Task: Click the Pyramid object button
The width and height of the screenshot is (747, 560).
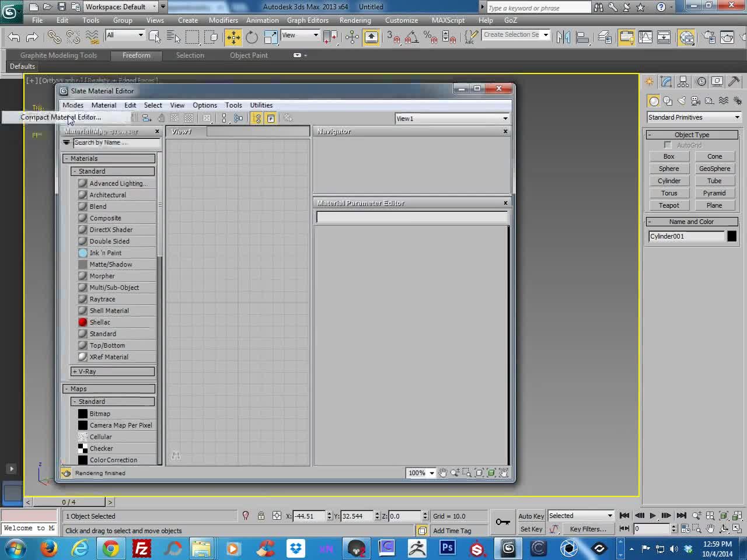Action: [714, 193]
